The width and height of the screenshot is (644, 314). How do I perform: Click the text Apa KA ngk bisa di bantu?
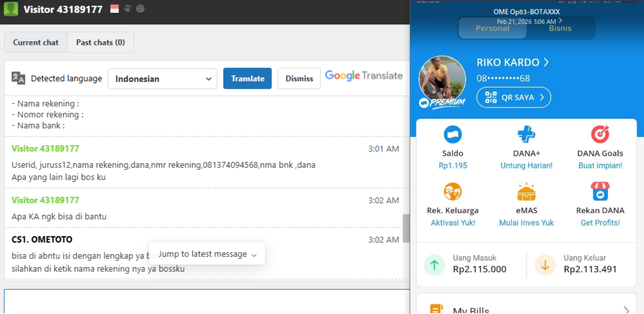coord(59,216)
